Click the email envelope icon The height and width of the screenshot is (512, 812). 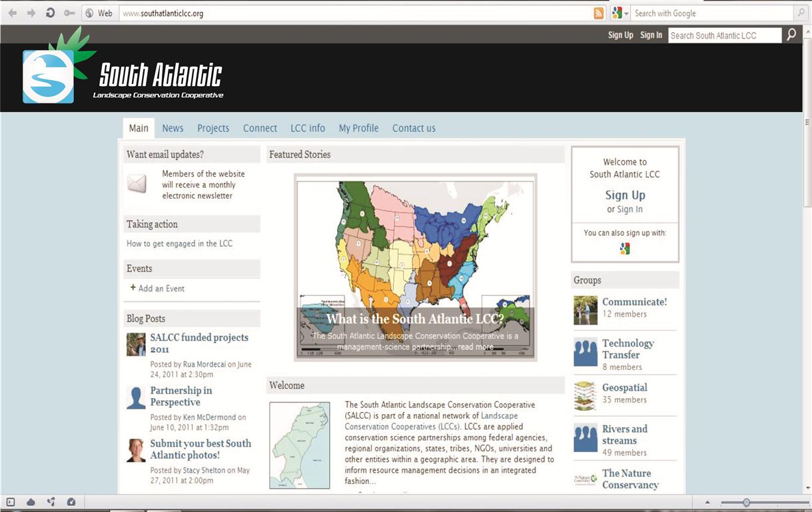click(137, 183)
